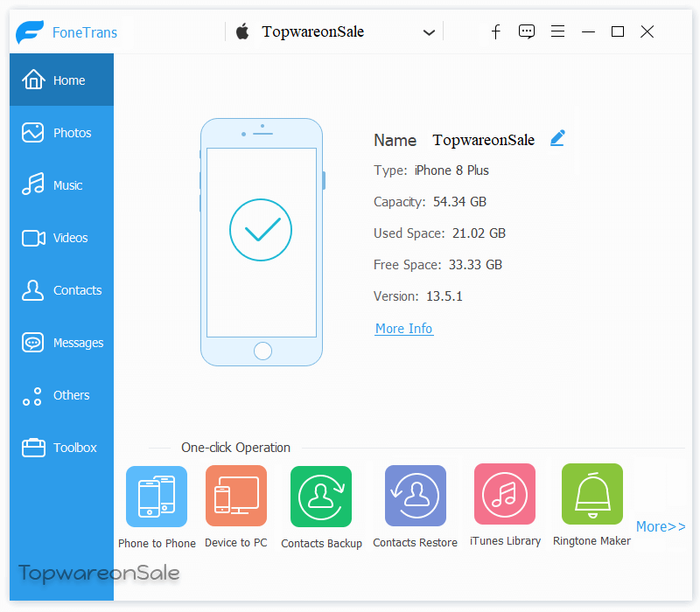Open the feedback chat bubble icon
The width and height of the screenshot is (700, 612).
pyautogui.click(x=527, y=31)
